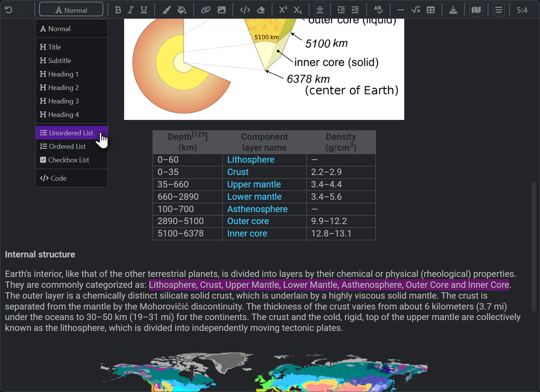
Task: Toggle underline formatting
Action: pos(144,10)
